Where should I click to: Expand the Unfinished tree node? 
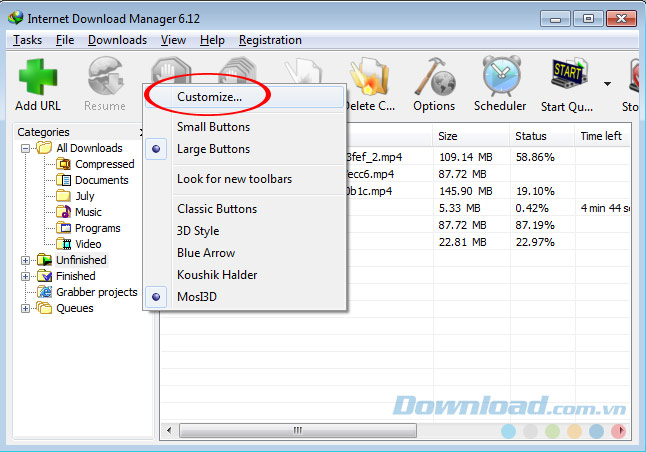pyautogui.click(x=26, y=260)
